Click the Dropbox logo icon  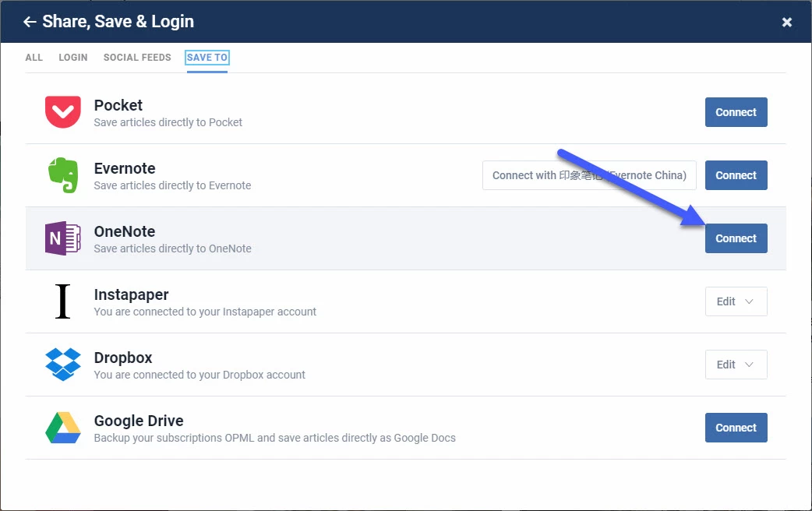pos(62,365)
